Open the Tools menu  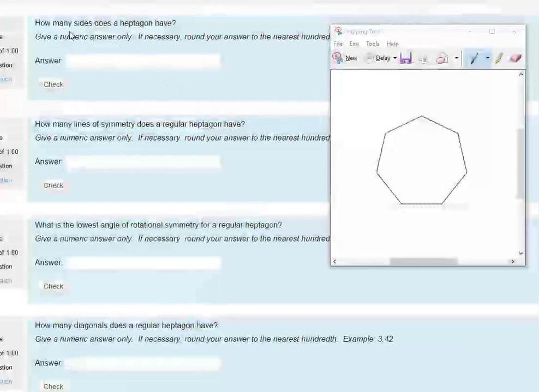[x=373, y=44]
